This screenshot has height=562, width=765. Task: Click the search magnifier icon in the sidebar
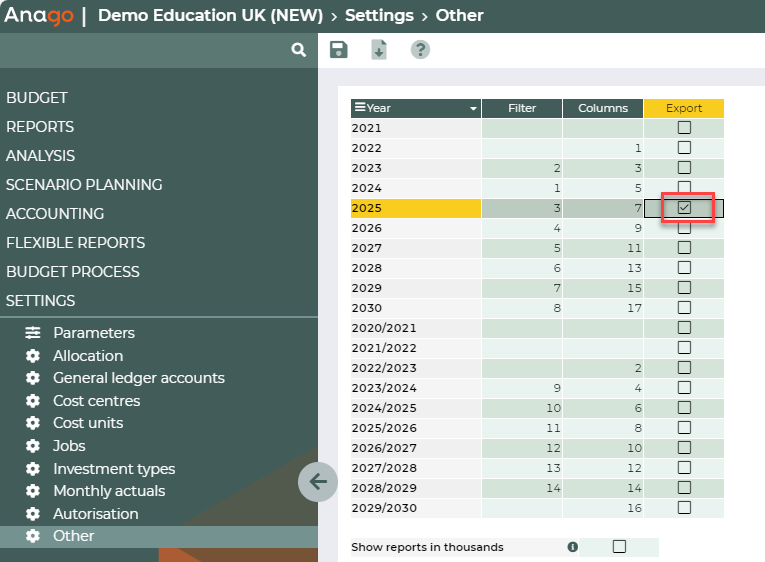[x=299, y=50]
